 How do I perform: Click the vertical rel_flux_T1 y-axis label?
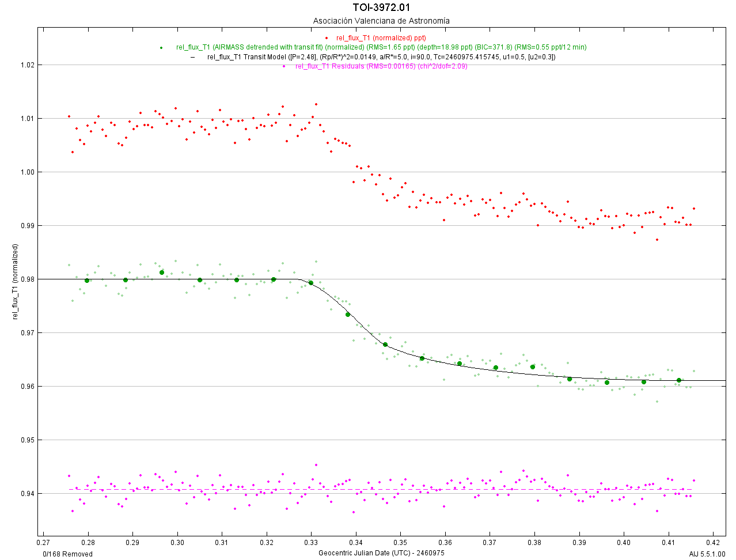click(16, 282)
